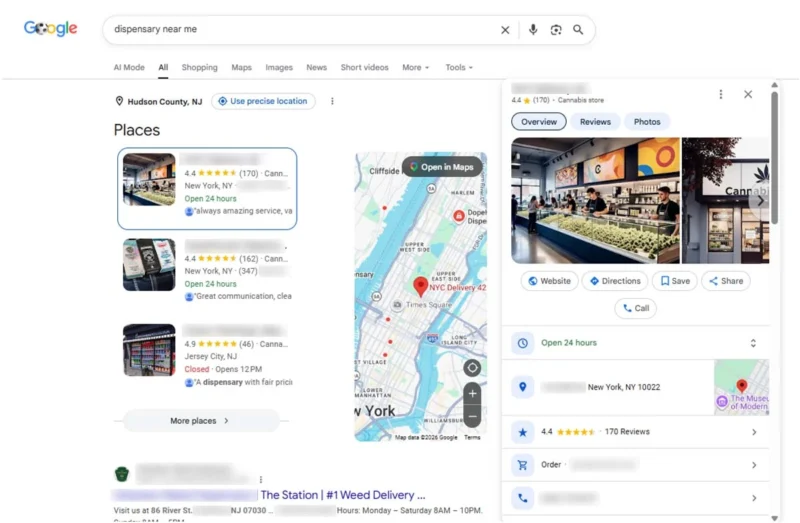Open search by image lens
Viewport: 800px width, 523px height.
pyautogui.click(x=556, y=30)
